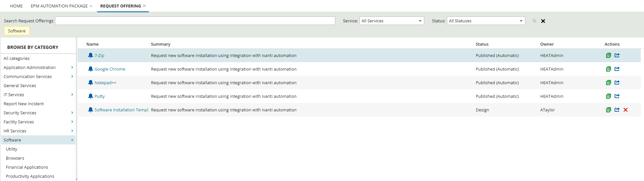Choose the Browsers subcategory
Screen dimensions: 644x181
point(15,158)
